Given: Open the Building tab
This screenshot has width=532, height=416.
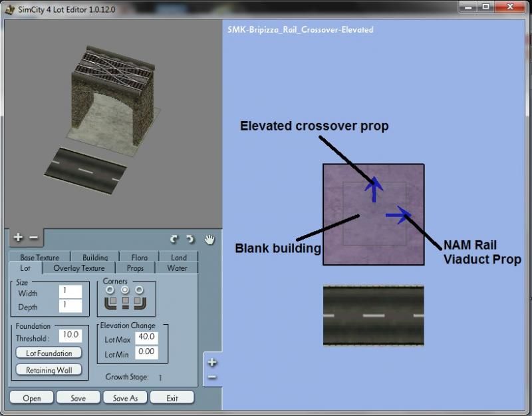Looking at the screenshot, I should 95,257.
